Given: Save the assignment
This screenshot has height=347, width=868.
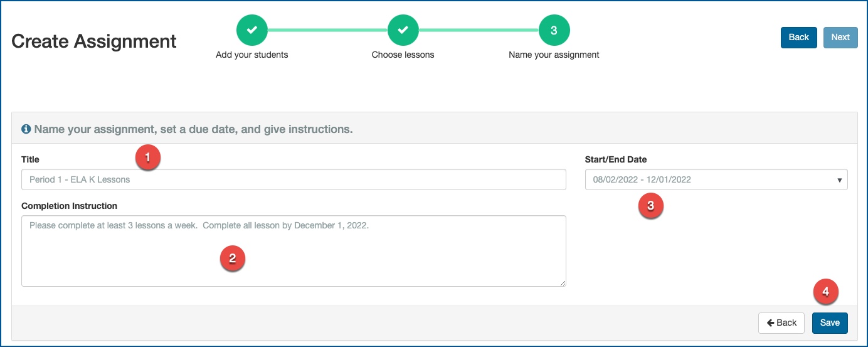Looking at the screenshot, I should tap(830, 323).
